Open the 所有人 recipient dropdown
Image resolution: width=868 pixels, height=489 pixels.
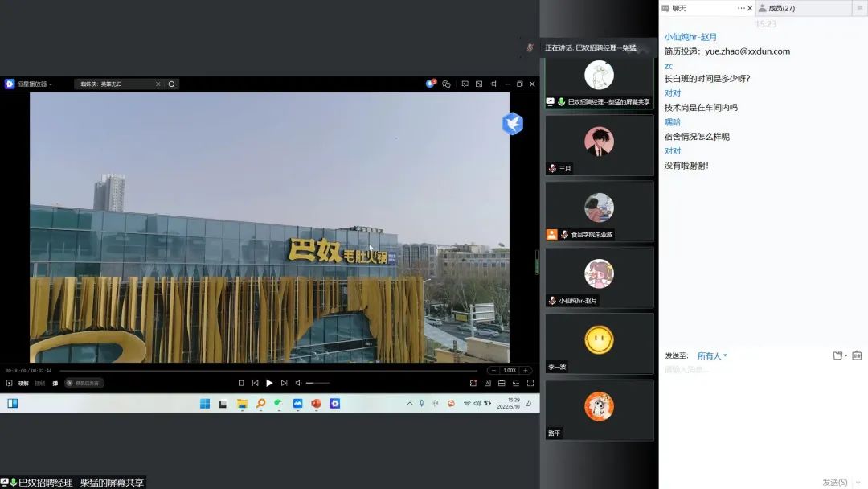(x=712, y=355)
